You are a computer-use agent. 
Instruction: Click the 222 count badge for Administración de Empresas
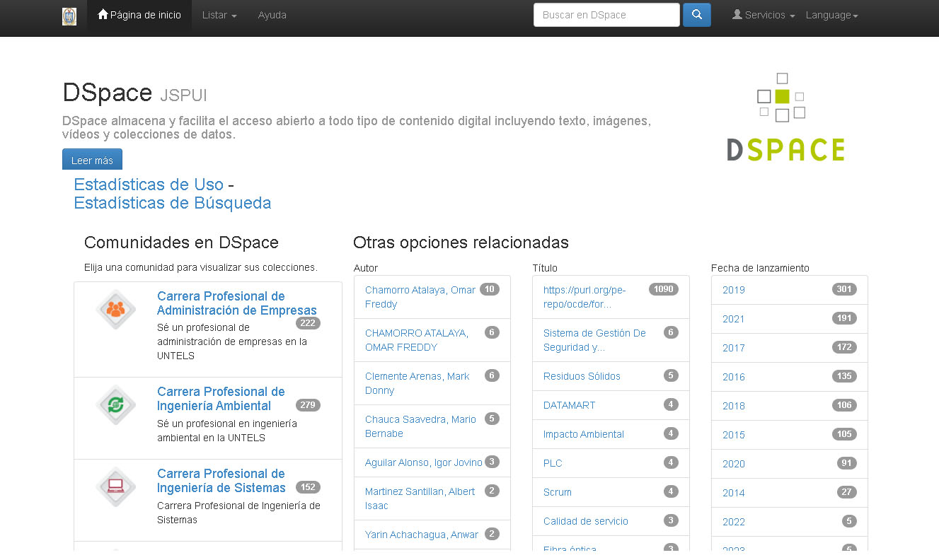point(308,323)
